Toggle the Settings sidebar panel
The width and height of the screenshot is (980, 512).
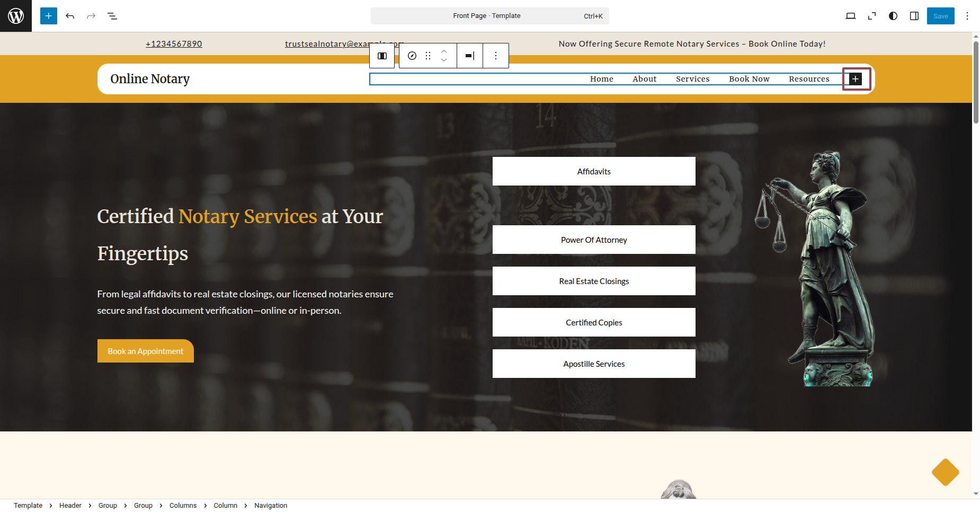click(x=914, y=16)
